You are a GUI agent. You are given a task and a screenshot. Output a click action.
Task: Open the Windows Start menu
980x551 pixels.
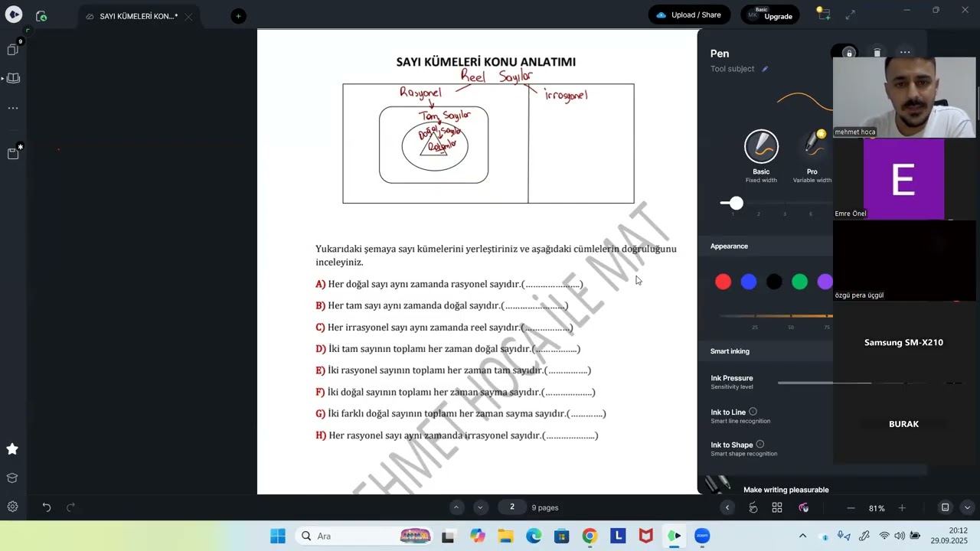coord(278,536)
